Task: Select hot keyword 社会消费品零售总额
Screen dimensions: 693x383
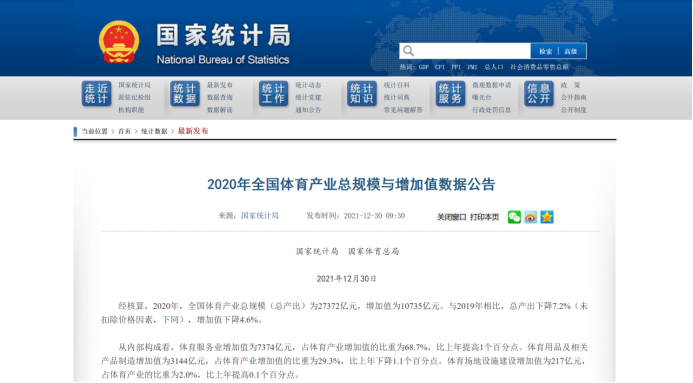Action: point(539,67)
